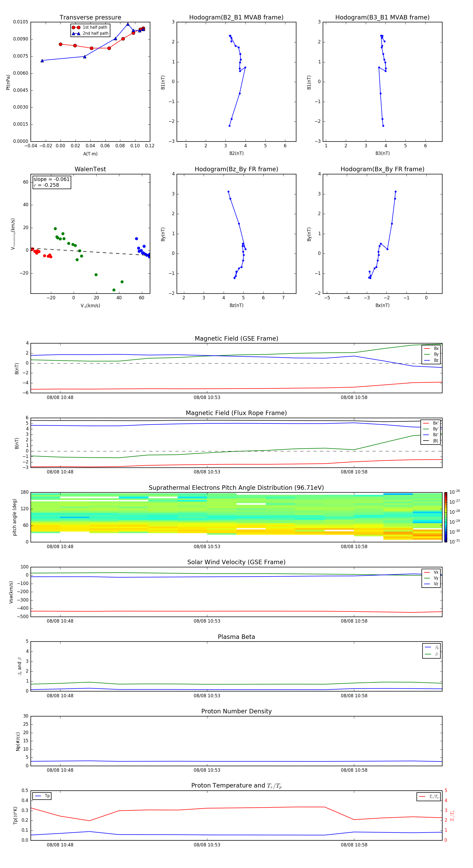Click the "A(T·m)" x-axis label
473x868 pixels.
(x=90, y=154)
